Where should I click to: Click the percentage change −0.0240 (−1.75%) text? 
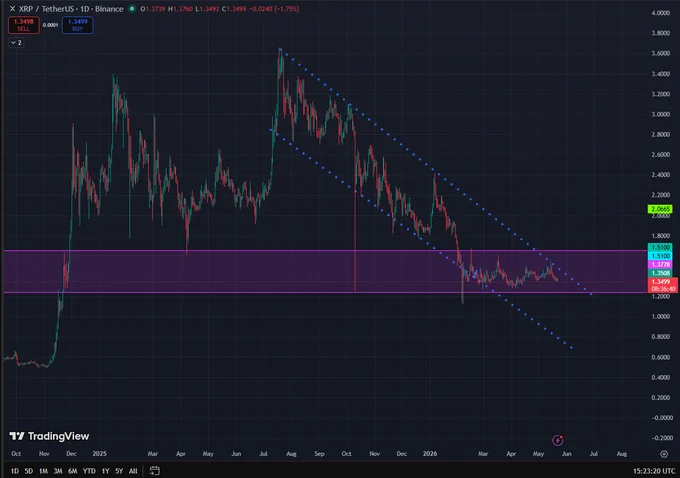tap(274, 9)
